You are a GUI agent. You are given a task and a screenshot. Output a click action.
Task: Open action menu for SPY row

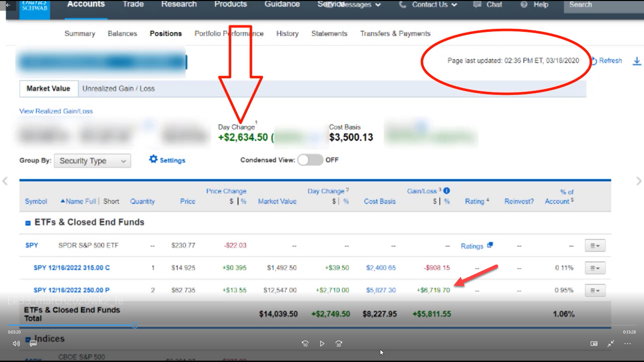point(595,245)
